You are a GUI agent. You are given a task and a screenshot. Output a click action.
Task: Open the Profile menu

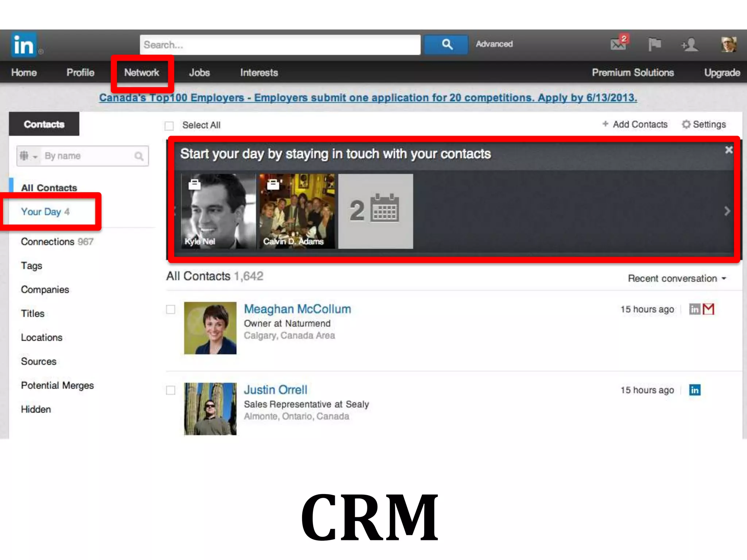pos(80,73)
